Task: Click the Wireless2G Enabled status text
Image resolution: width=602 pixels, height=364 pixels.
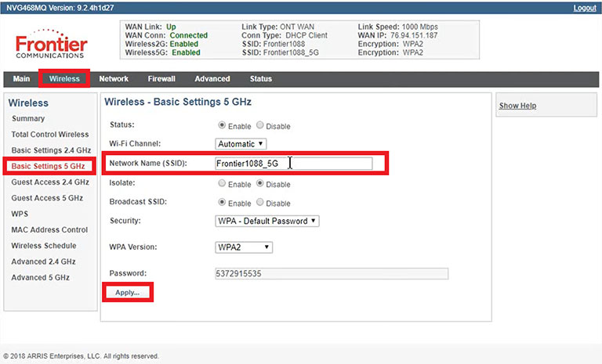Action: coord(161,44)
